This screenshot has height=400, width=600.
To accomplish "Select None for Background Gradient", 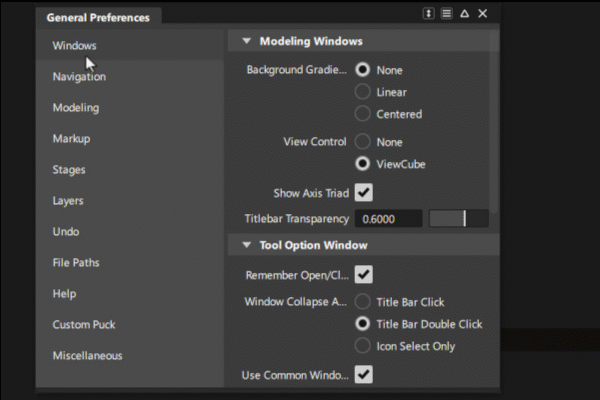I will tap(363, 70).
